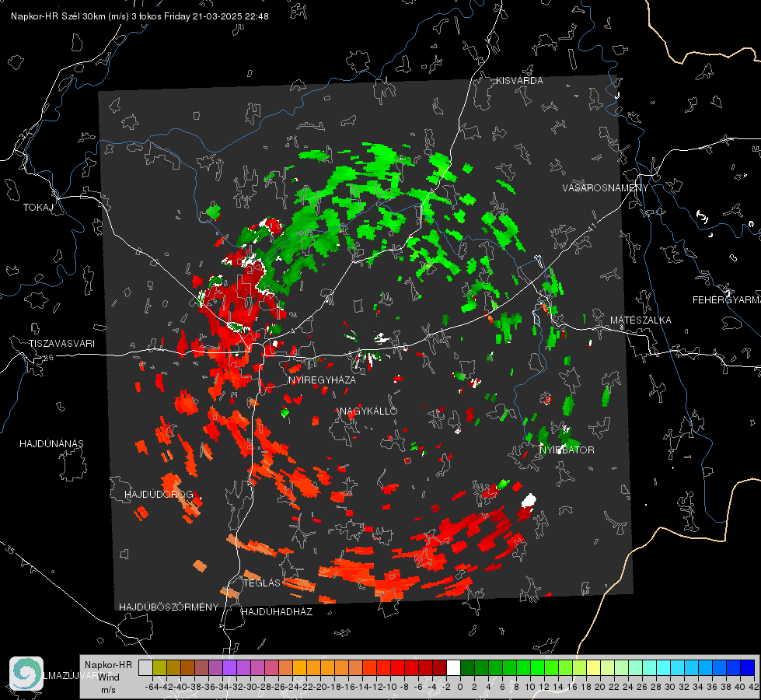Click the HAJDUDOROG town label

tap(159, 494)
